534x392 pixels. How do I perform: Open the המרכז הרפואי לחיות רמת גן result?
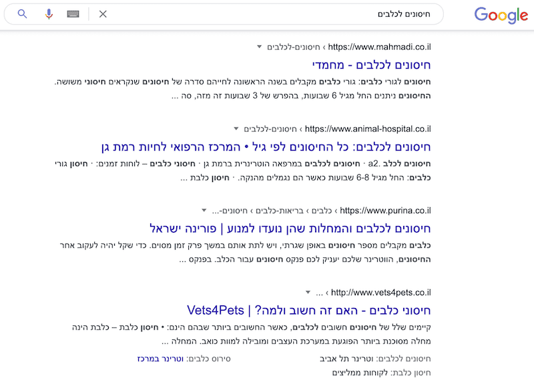(x=266, y=147)
